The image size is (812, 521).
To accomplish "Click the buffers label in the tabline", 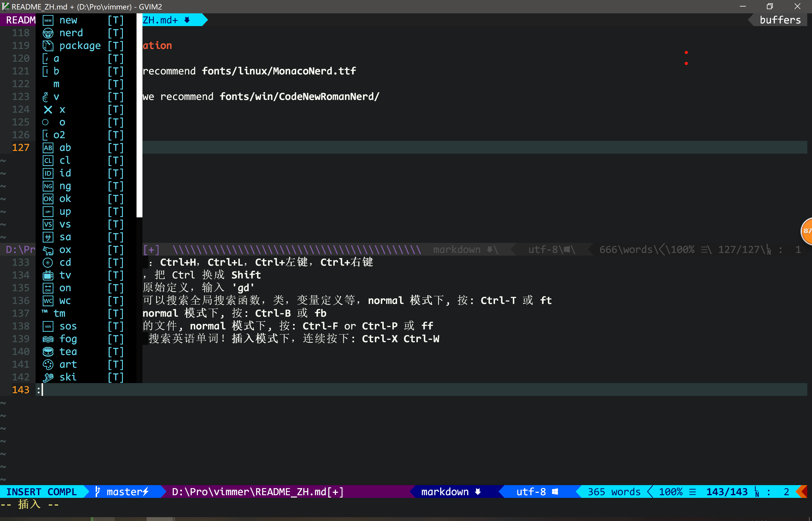I will click(780, 20).
